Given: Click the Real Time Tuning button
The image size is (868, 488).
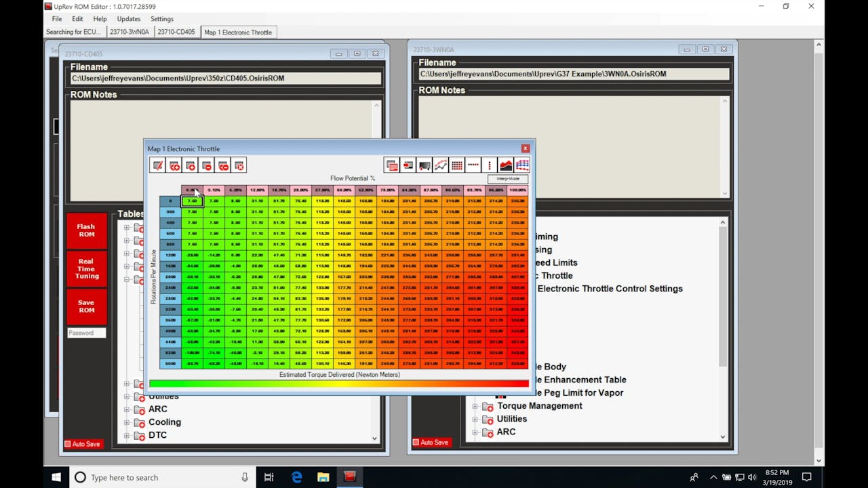Looking at the screenshot, I should point(86,268).
